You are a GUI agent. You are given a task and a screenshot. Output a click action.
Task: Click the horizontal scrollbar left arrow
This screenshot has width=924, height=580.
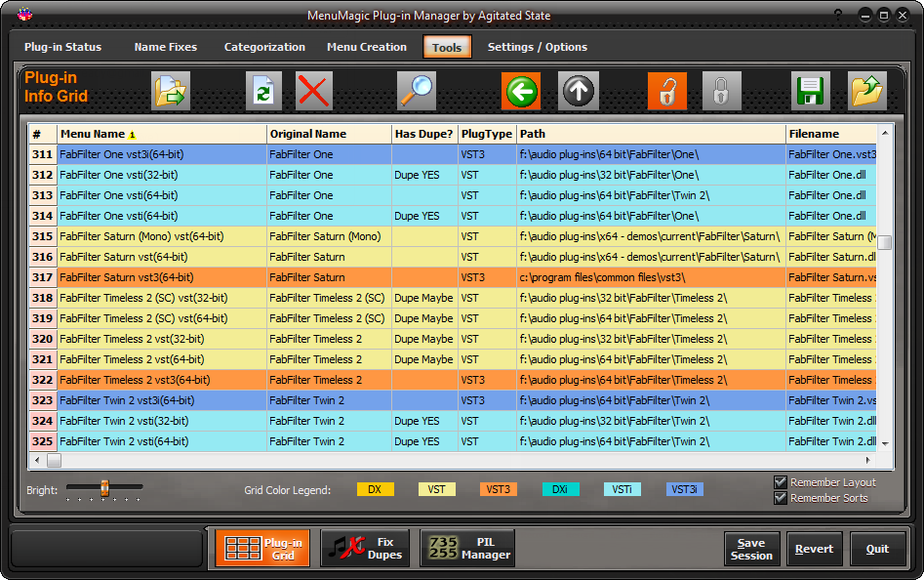pyautogui.click(x=37, y=460)
